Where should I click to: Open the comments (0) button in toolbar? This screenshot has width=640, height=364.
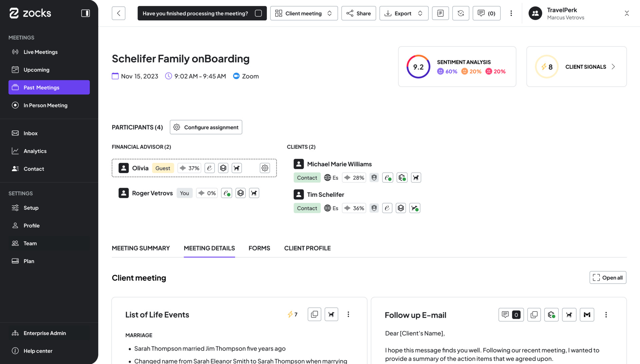(x=486, y=13)
